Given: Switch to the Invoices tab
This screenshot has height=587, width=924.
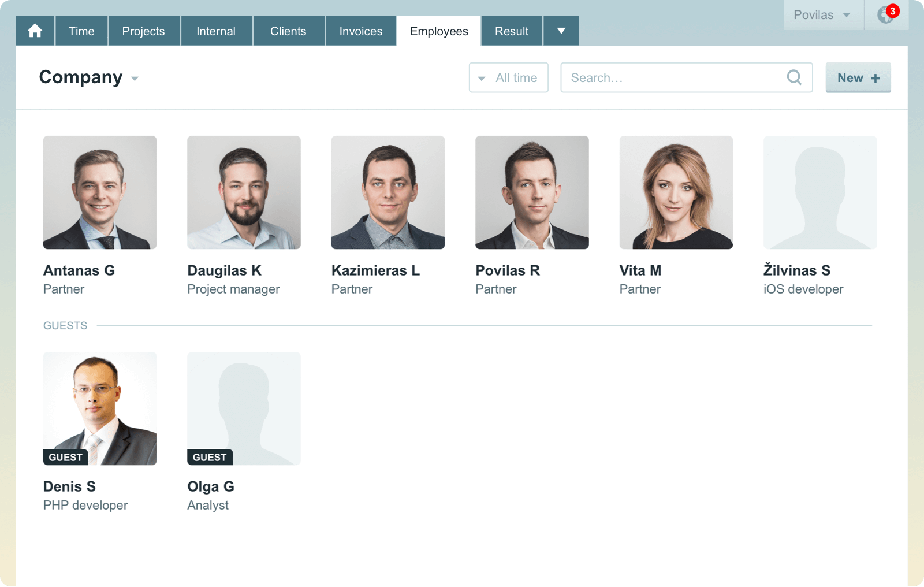Looking at the screenshot, I should [360, 31].
